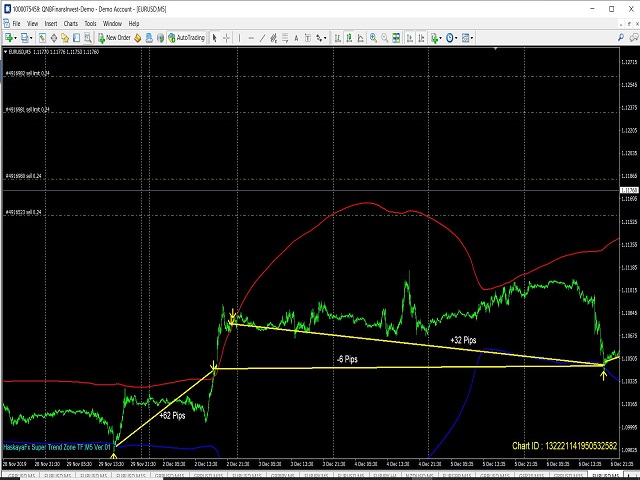
Task: Click the New Chart toolbar icon
Action: (x=9, y=38)
